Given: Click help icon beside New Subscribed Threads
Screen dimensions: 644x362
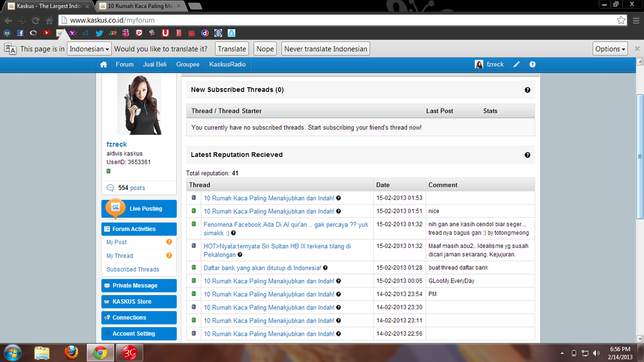Looking at the screenshot, I should [x=527, y=90].
